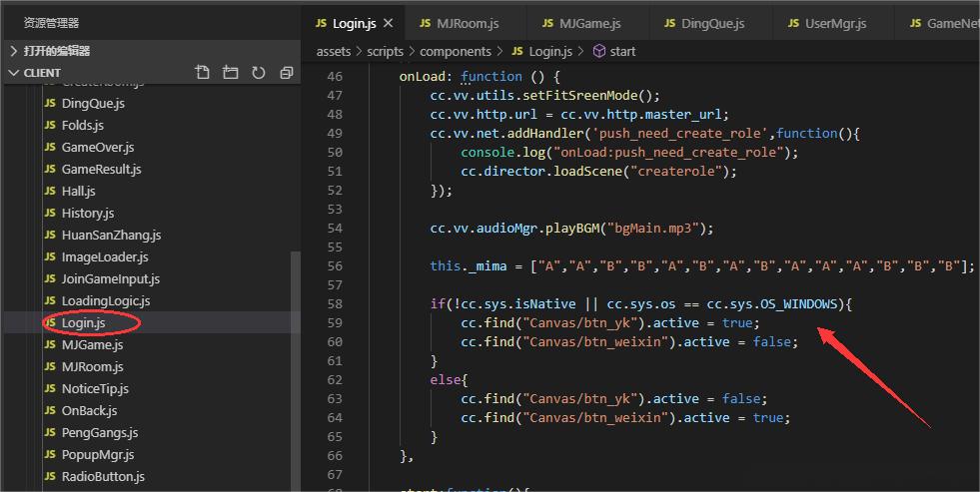
Task: Open History.js in the file tree
Action: (88, 213)
